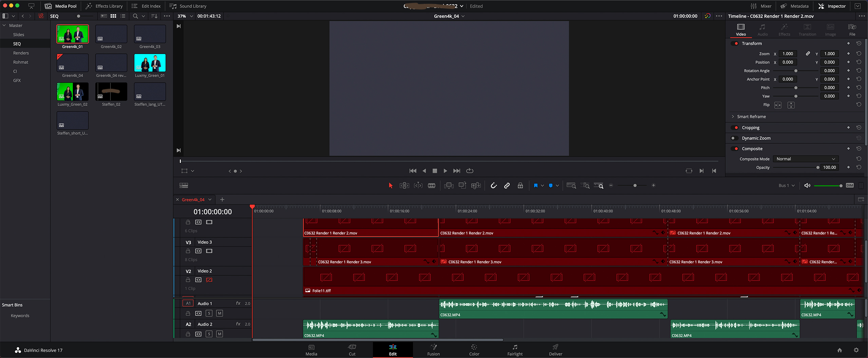
Task: Play the timeline forward
Action: click(x=445, y=171)
